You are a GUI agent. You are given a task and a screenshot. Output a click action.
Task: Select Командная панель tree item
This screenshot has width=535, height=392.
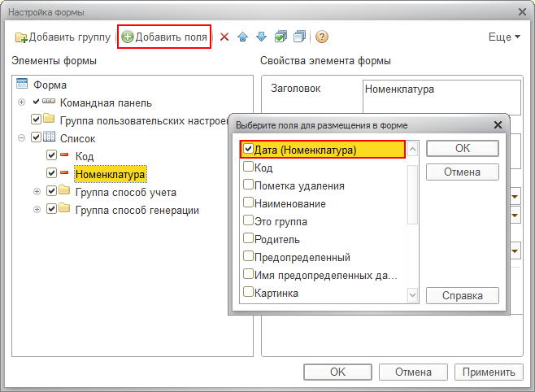(x=106, y=102)
